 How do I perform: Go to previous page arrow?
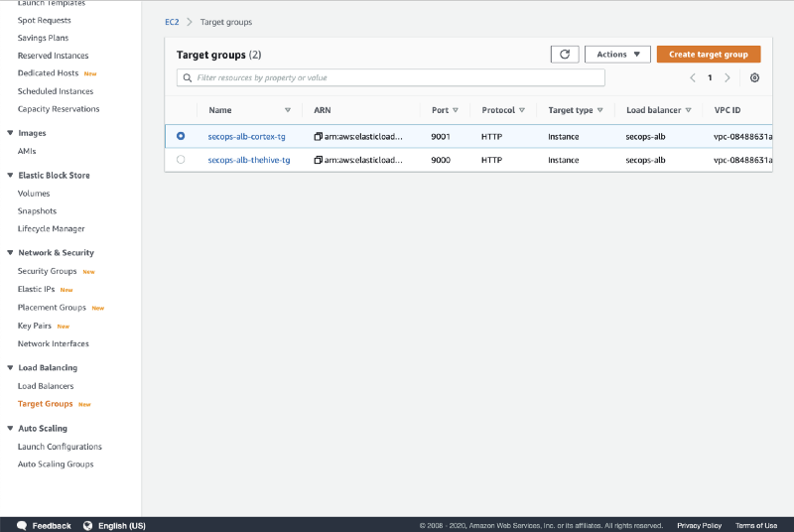click(693, 77)
